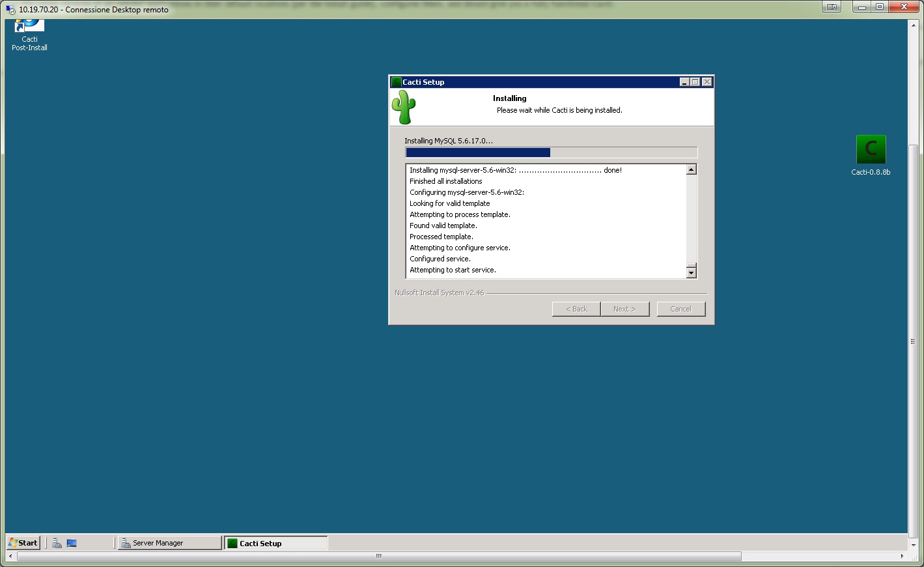
Task: Click the Next button in the installer
Action: pyautogui.click(x=624, y=309)
